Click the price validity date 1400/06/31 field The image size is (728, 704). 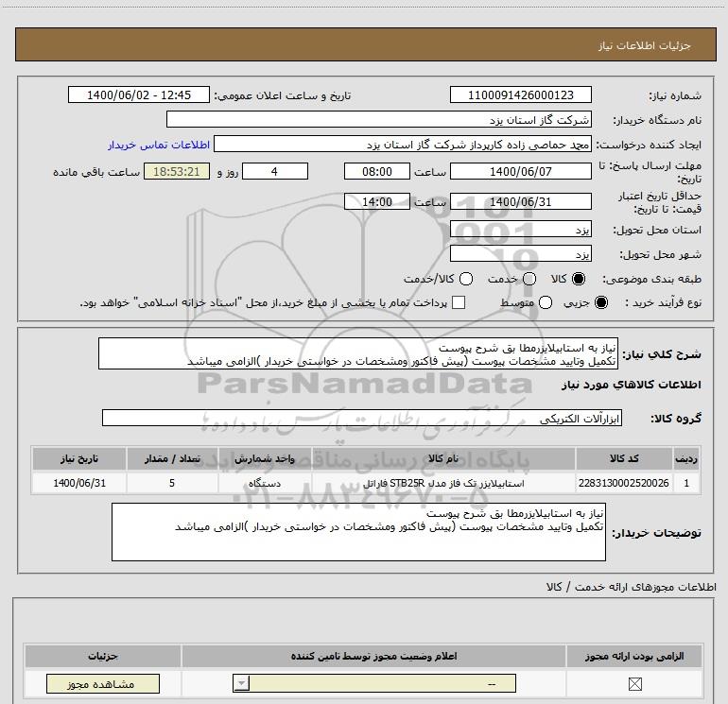(520, 201)
